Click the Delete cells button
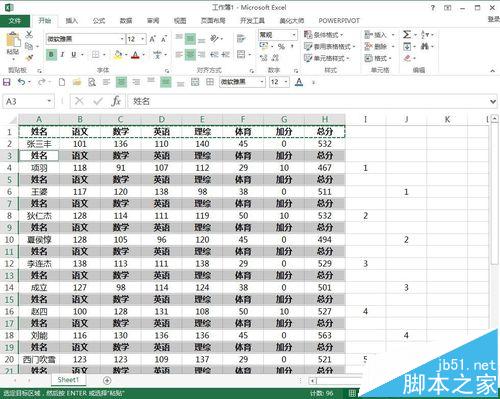 [379, 46]
